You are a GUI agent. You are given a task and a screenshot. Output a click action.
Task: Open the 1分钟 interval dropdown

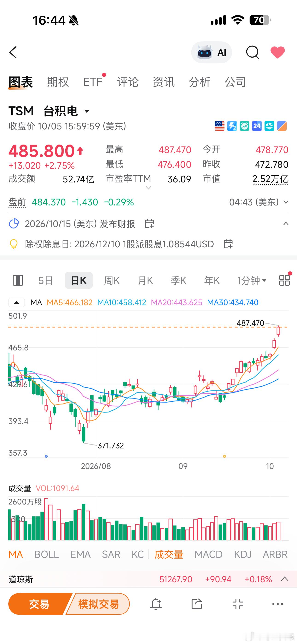pos(252,281)
